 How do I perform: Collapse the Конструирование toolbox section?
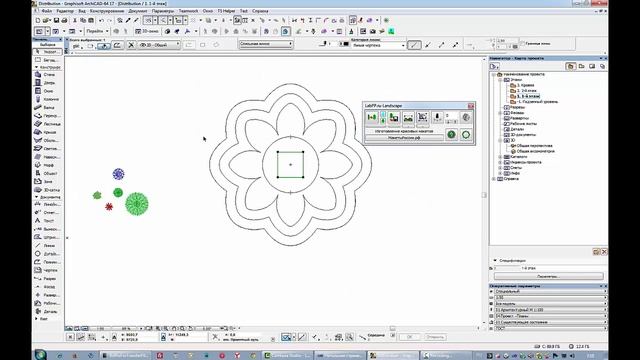pyautogui.click(x=36, y=67)
